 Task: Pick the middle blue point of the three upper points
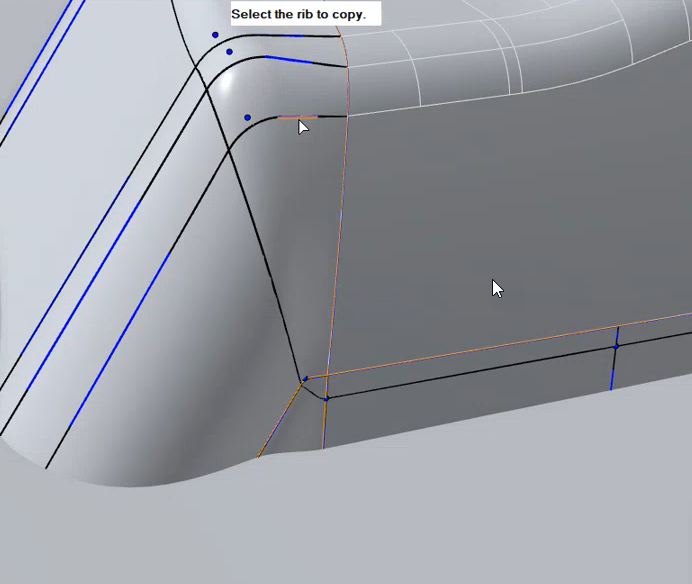click(x=229, y=52)
